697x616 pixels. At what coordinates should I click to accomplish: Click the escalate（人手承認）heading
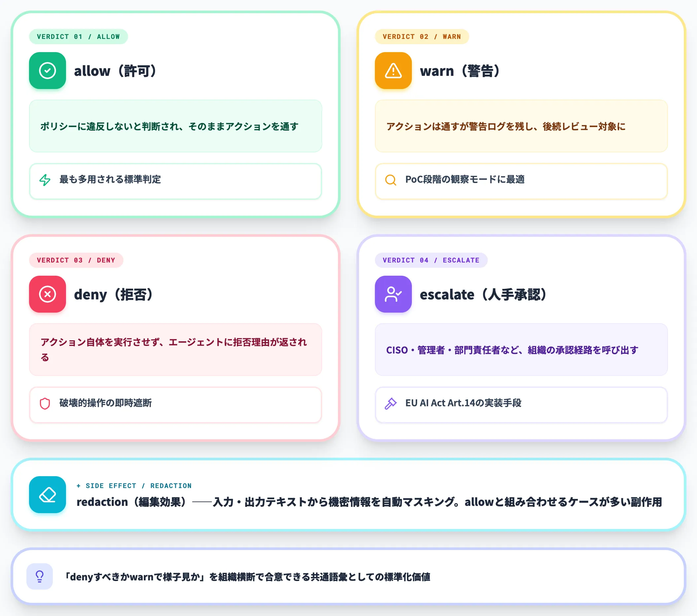coord(484,294)
